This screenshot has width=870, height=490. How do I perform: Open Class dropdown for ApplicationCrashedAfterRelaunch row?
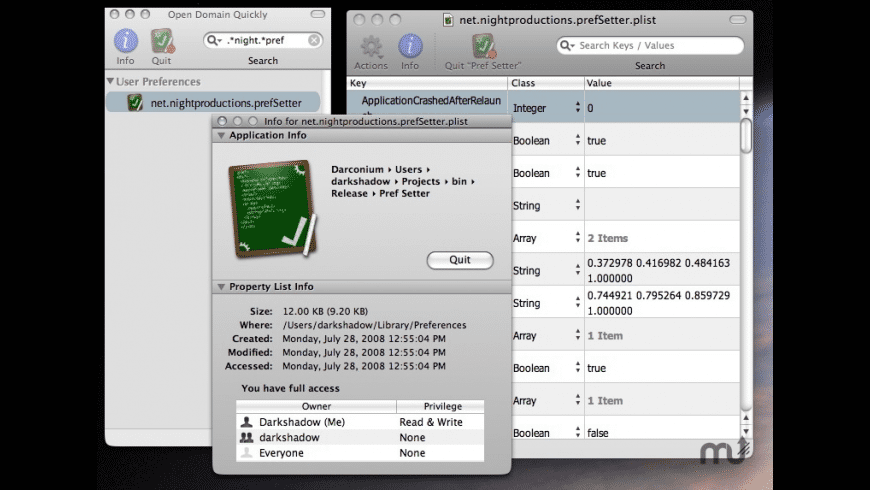point(577,108)
